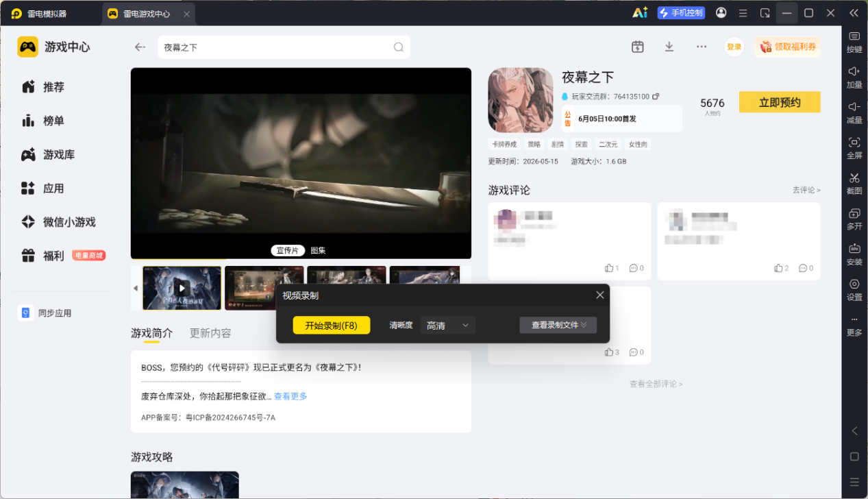Click the Android back arrow in sidebar

pyautogui.click(x=854, y=431)
